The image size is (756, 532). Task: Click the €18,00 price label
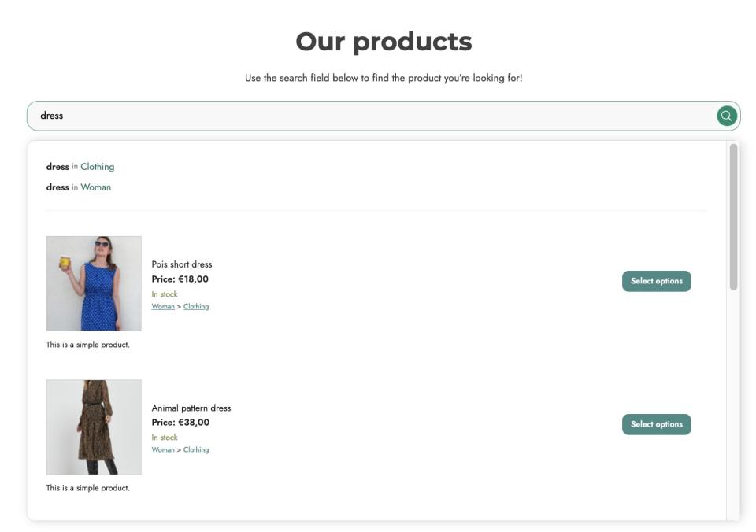pos(180,279)
